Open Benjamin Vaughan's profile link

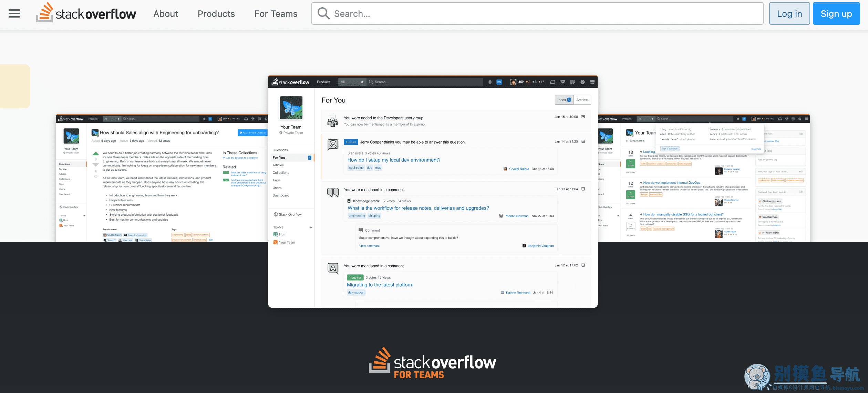[x=540, y=246]
